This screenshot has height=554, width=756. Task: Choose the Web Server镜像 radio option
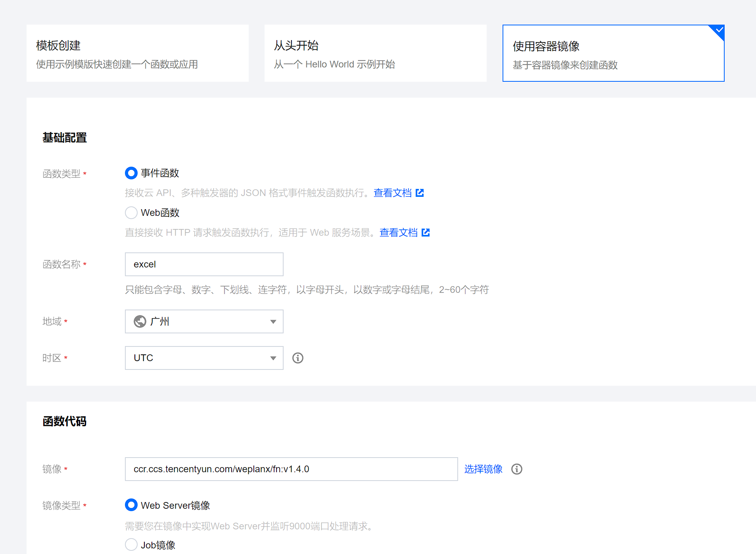[x=131, y=505]
